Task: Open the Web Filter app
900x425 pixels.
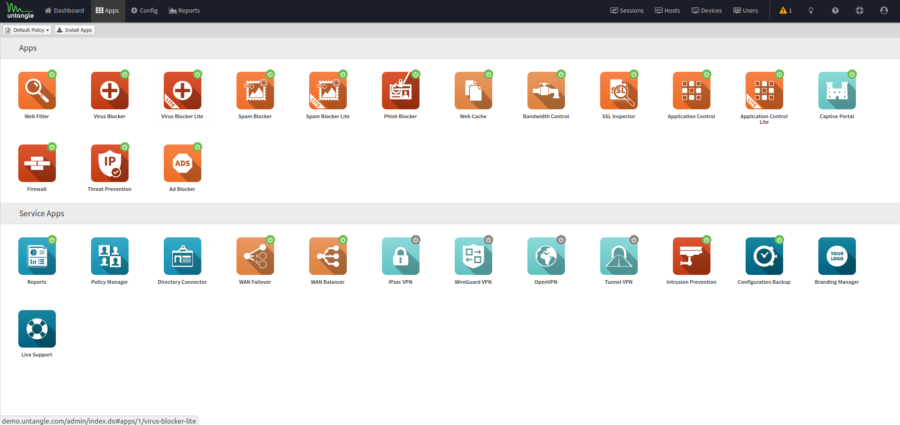Action: (37, 91)
